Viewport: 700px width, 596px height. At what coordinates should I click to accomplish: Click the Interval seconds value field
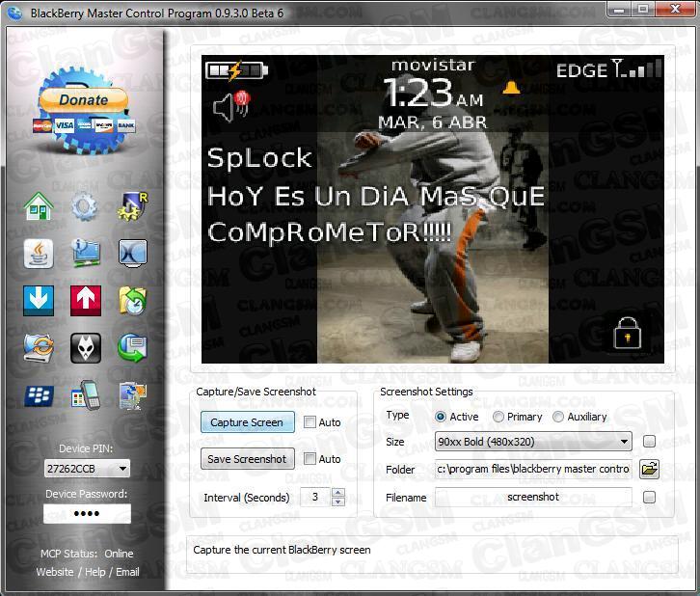click(x=315, y=497)
